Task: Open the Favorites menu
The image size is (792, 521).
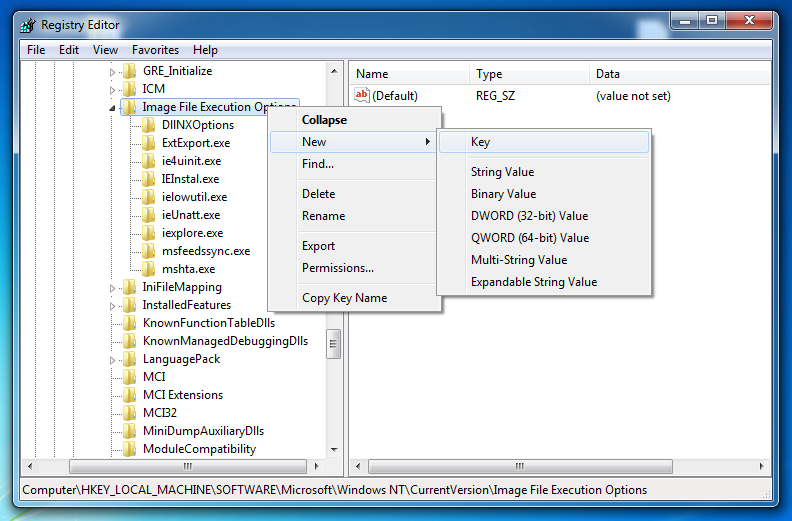Action: tap(155, 50)
